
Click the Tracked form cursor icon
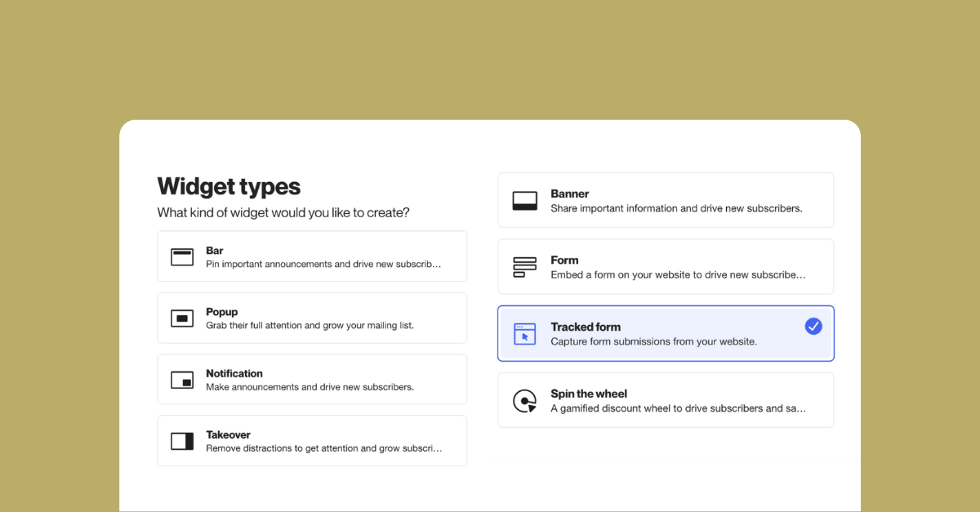click(x=524, y=333)
